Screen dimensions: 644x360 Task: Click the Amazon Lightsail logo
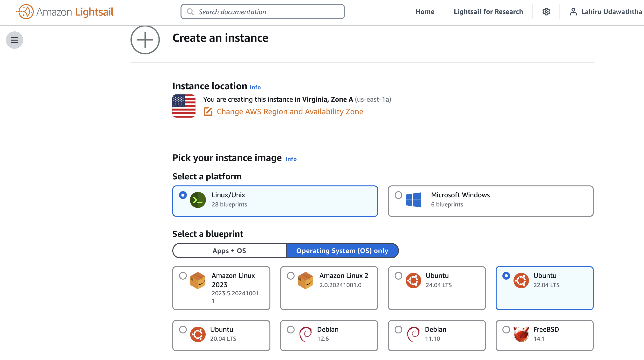click(65, 12)
